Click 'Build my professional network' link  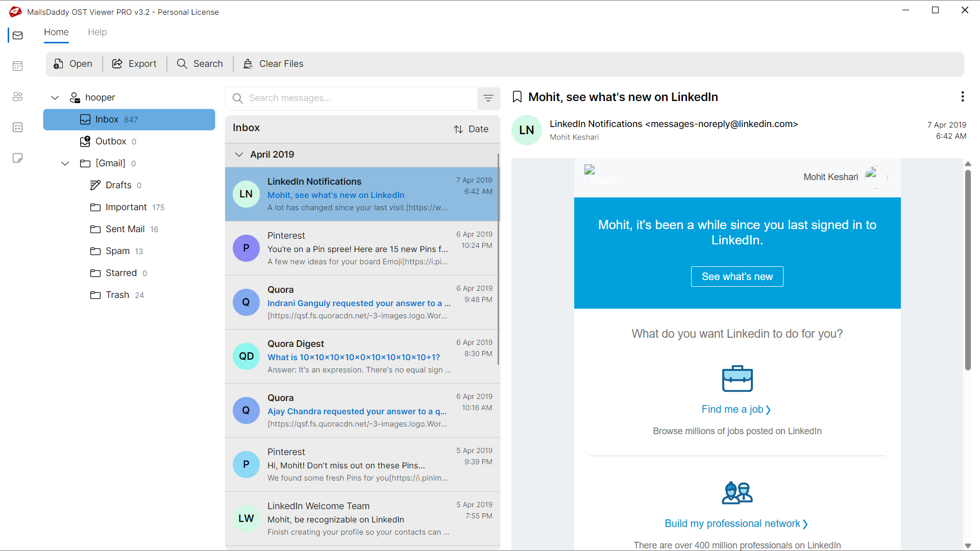coord(737,523)
